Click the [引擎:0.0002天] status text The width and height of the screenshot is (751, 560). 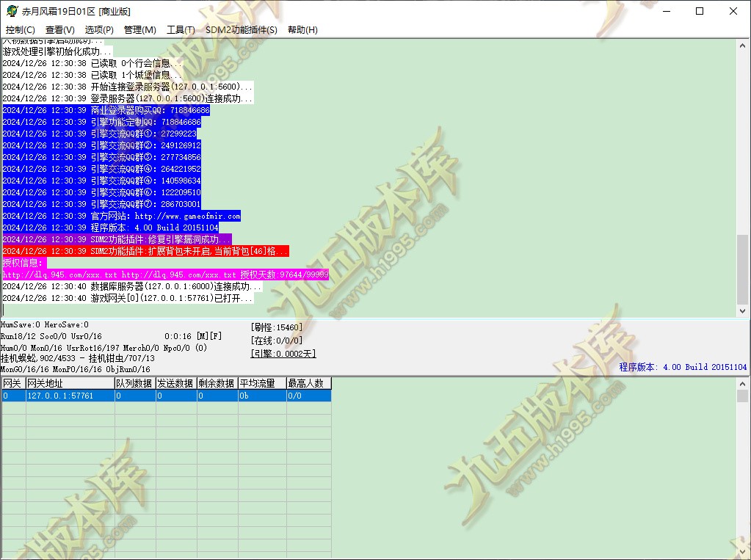[x=283, y=354]
